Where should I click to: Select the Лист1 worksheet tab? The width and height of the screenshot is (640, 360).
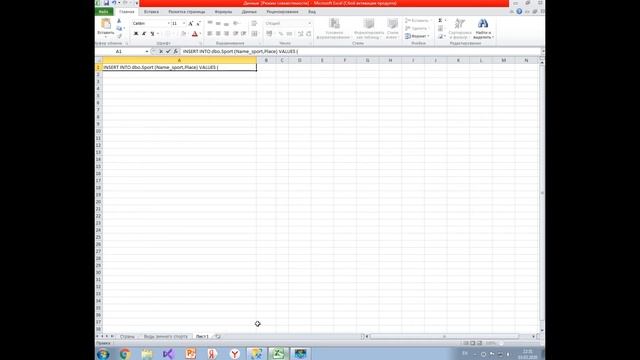202,336
